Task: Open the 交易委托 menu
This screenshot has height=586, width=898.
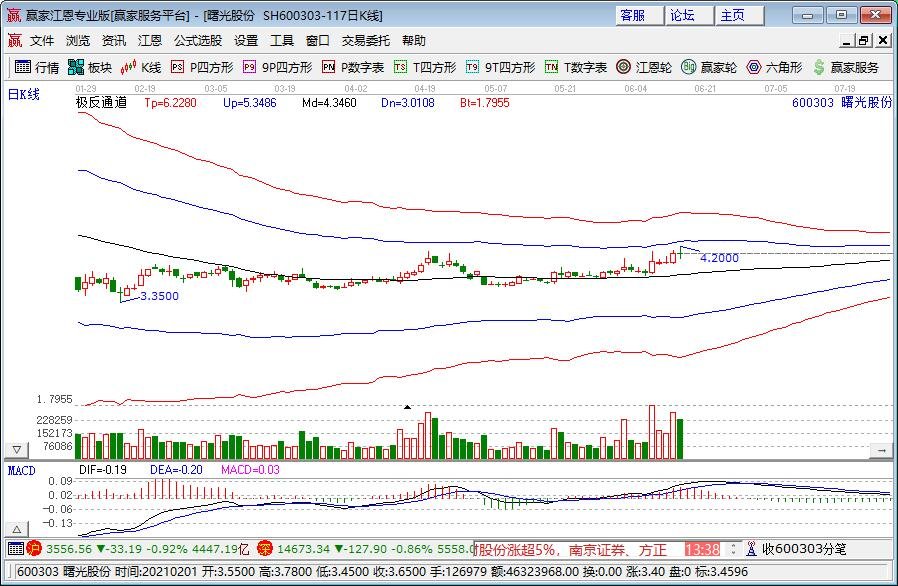Action: tap(366, 41)
